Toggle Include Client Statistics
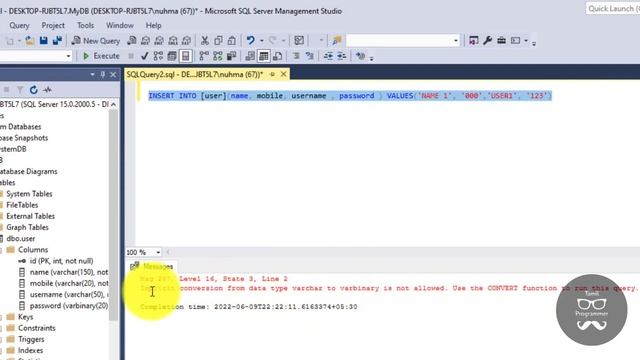 click(x=231, y=56)
